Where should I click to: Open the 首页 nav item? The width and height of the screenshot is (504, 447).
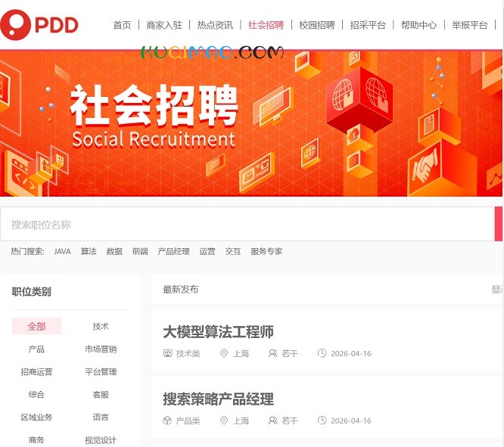click(x=122, y=25)
